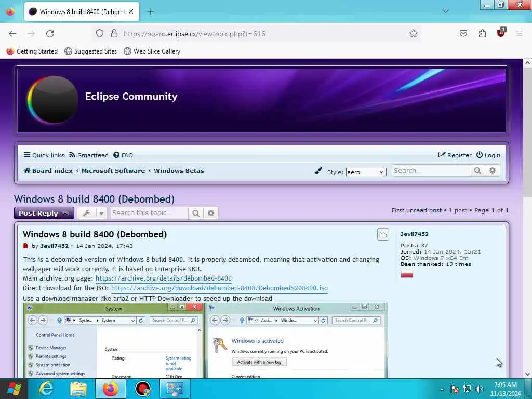Open topic advanced search gear icon
The width and height of the screenshot is (532, 399).
pos(211,213)
